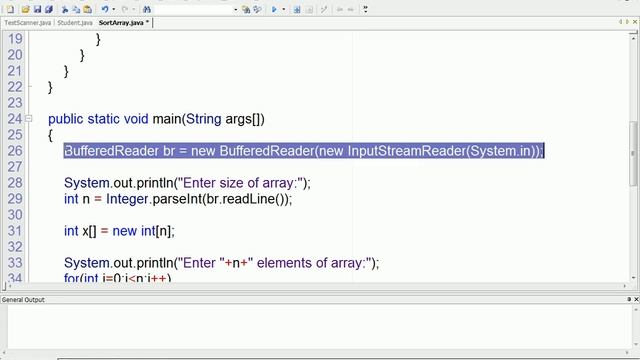Click the replace icon beside find-in-files

click(257, 9)
